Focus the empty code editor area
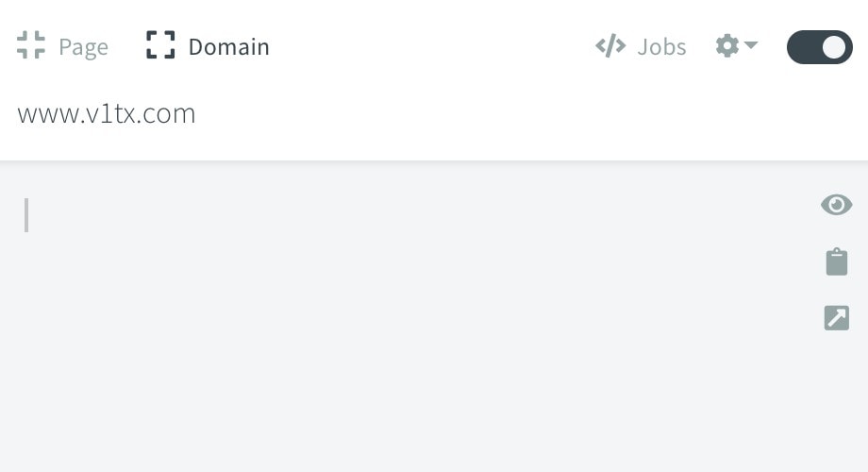This screenshot has width=868, height=472. (x=409, y=316)
